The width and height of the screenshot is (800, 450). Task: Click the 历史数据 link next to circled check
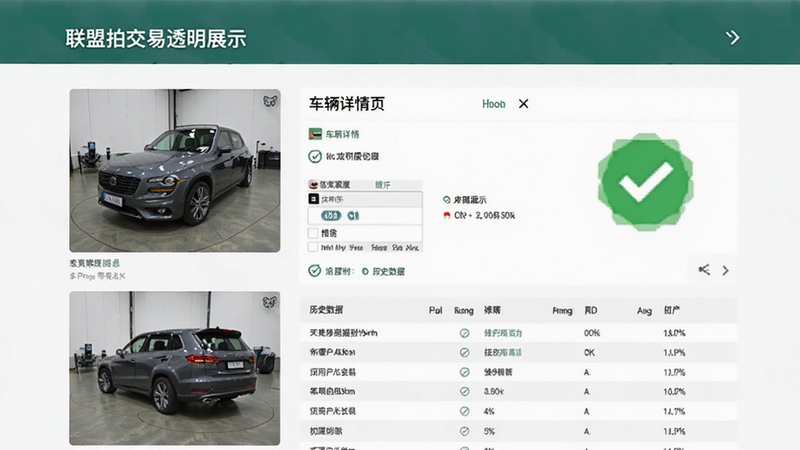[x=384, y=271]
